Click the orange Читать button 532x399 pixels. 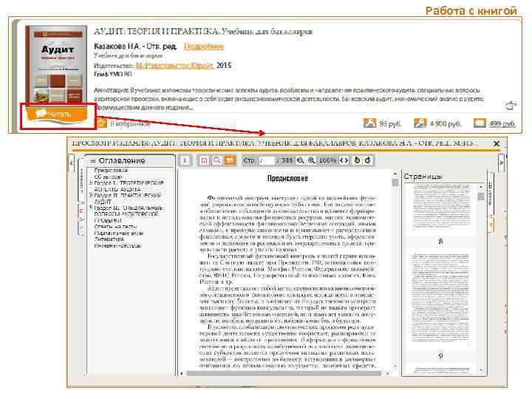coord(57,115)
